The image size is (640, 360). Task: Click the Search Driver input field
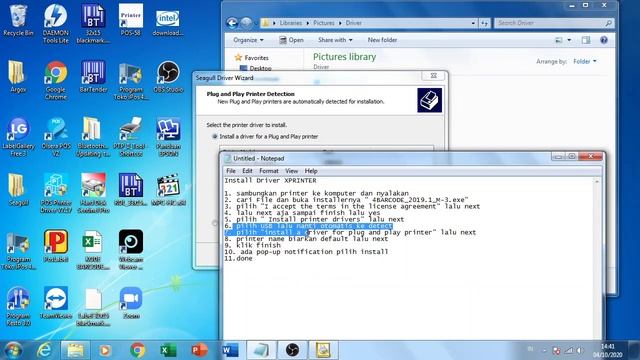(x=553, y=23)
